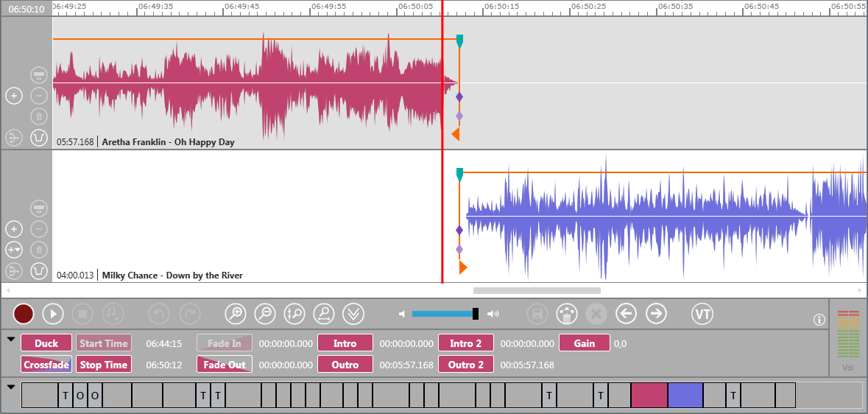Start recording with the red record button

click(x=24, y=314)
